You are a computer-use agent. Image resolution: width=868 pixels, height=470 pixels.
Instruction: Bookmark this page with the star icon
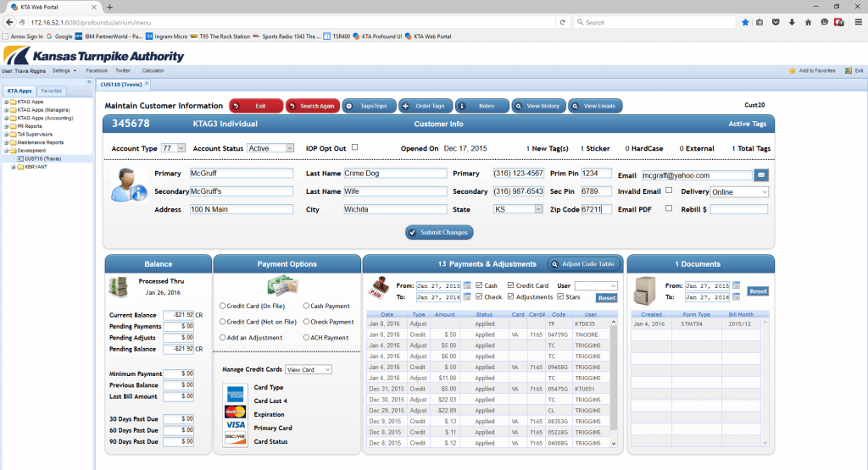[745, 22]
